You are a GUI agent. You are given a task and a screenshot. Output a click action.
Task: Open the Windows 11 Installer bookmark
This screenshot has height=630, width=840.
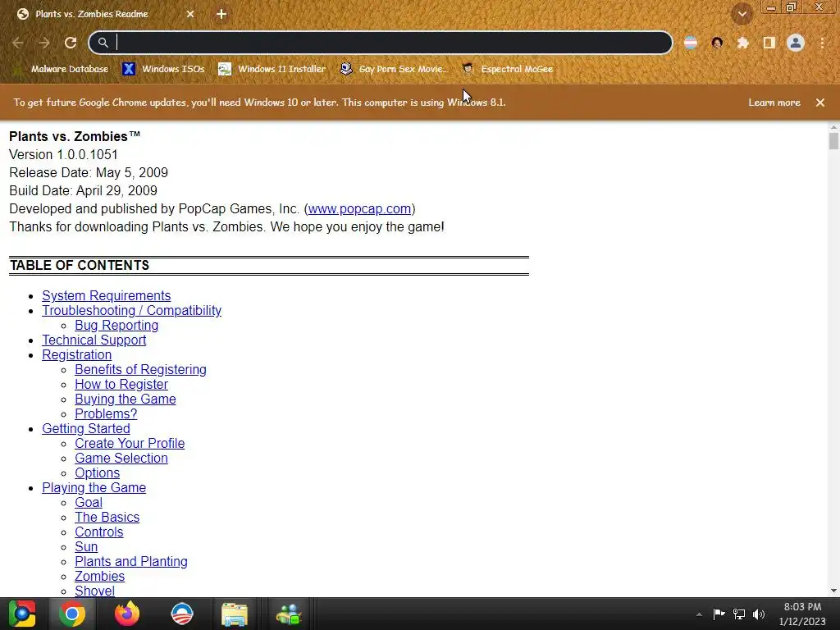pyautogui.click(x=272, y=69)
